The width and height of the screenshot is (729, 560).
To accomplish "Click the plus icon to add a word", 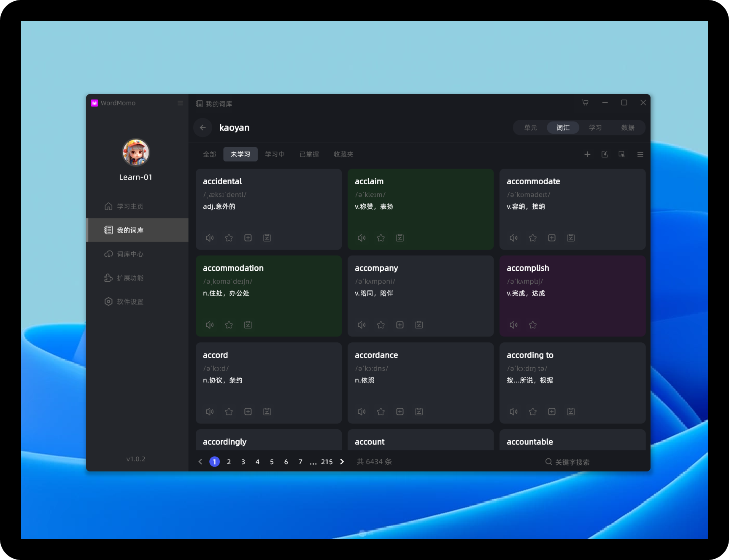I will 587,154.
